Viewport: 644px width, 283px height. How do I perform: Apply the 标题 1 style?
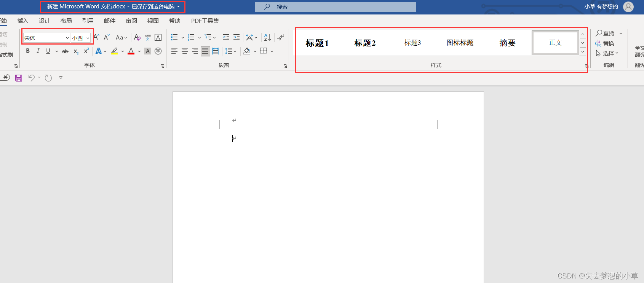tap(317, 43)
